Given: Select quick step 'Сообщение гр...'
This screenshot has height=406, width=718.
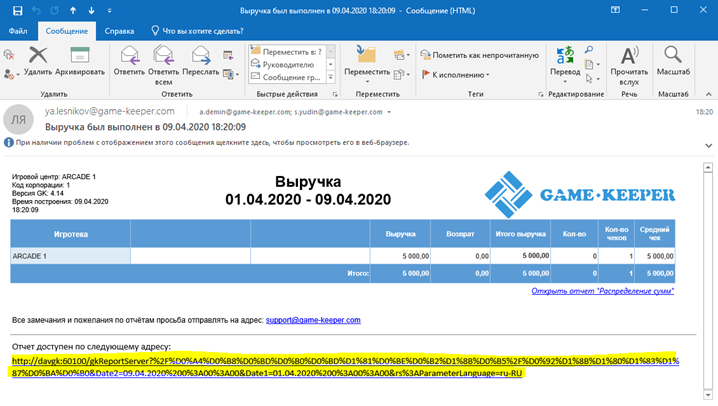Looking at the screenshot, I should [x=287, y=77].
